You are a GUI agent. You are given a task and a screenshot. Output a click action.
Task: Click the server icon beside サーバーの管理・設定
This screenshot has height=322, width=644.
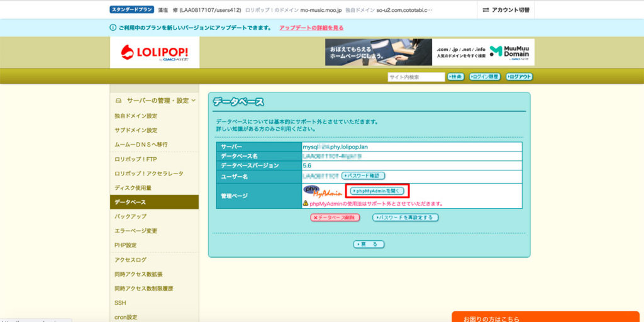coord(118,101)
